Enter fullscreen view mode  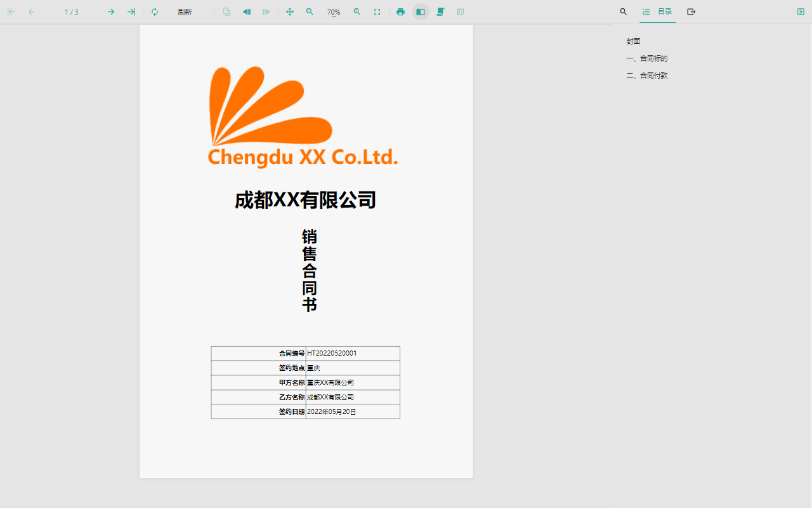point(377,12)
